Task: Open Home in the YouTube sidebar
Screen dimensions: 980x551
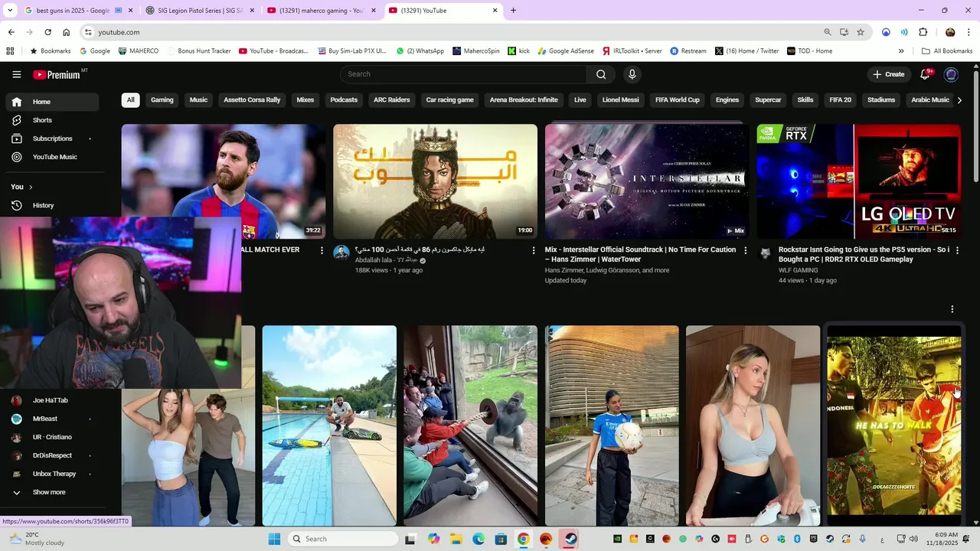Action: (52, 102)
